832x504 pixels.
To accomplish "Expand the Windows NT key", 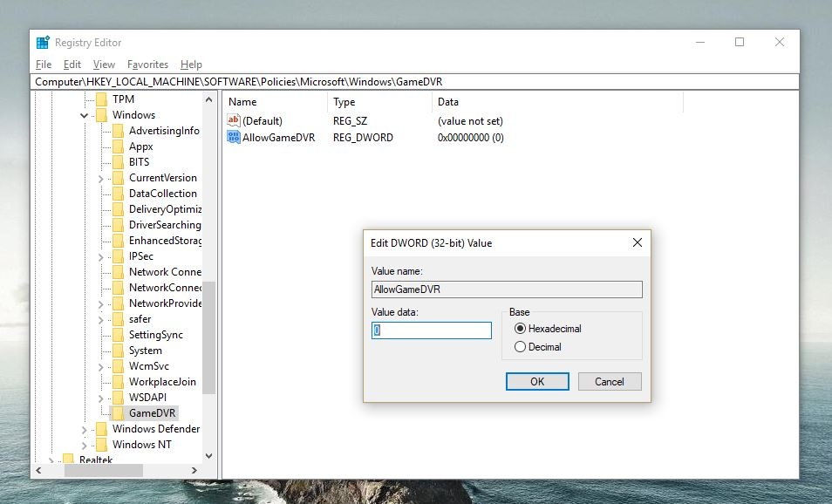I will point(84,446).
